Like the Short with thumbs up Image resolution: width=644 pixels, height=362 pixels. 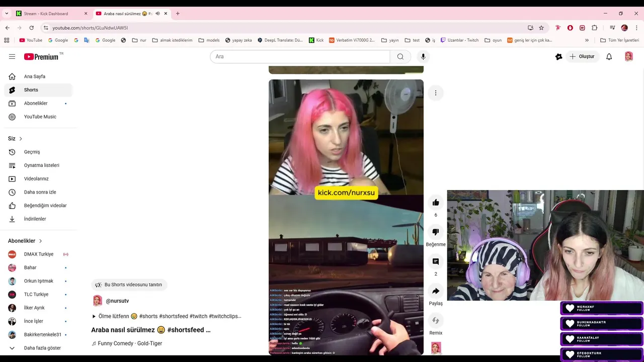[436, 203]
